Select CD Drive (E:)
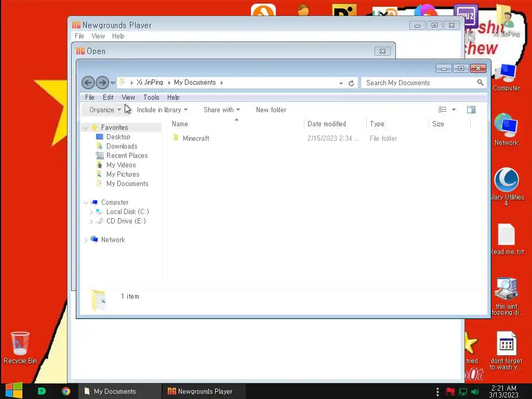532x399 pixels. 126,221
